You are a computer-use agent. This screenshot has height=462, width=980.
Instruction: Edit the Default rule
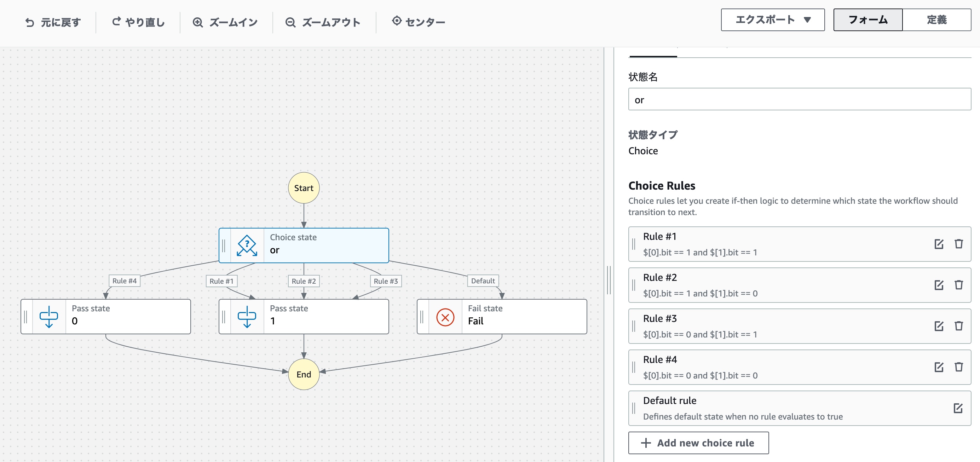point(958,408)
